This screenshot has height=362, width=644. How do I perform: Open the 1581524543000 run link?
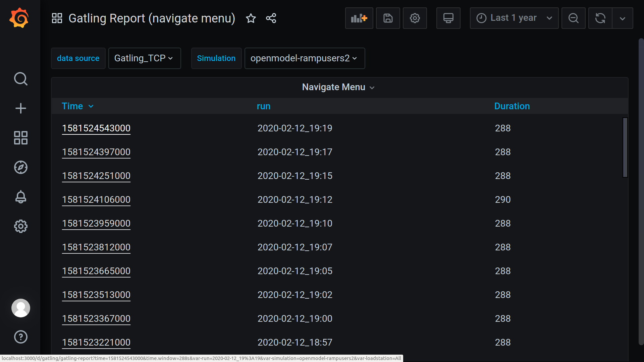(x=96, y=128)
